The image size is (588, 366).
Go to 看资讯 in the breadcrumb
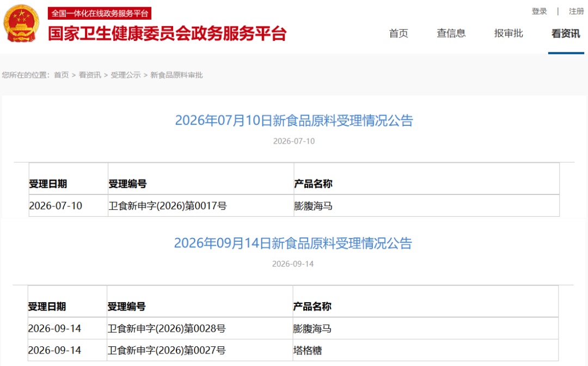click(x=90, y=75)
